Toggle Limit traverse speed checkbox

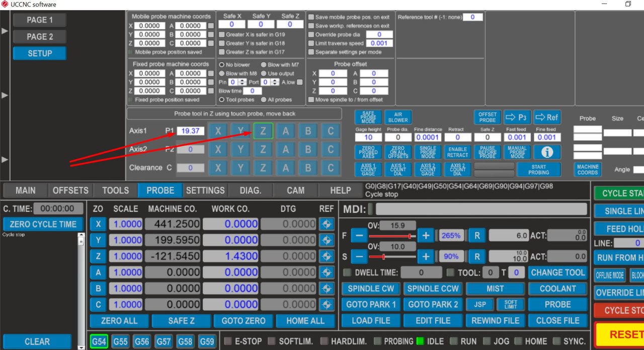311,43
